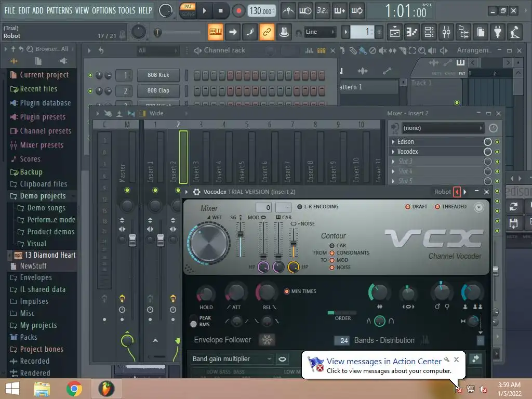Screen dimensions: 532x399
Task: Select next Vocodex preset arrow
Action: click(x=465, y=192)
